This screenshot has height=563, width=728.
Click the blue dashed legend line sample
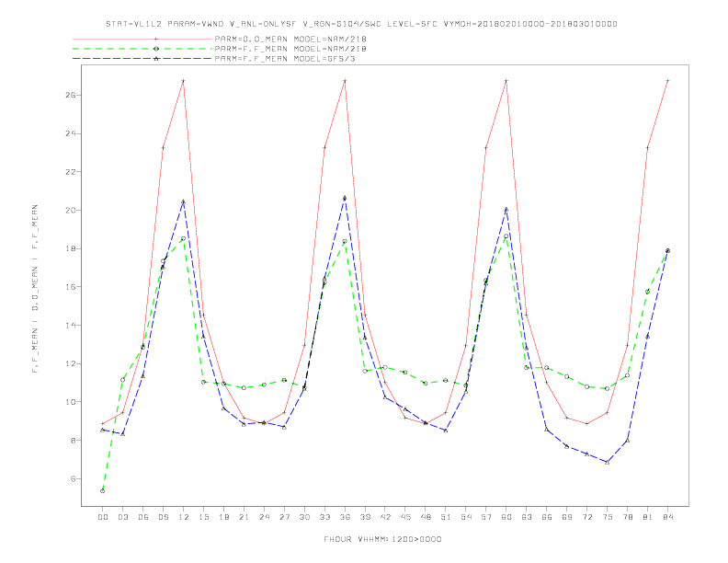tap(142, 59)
